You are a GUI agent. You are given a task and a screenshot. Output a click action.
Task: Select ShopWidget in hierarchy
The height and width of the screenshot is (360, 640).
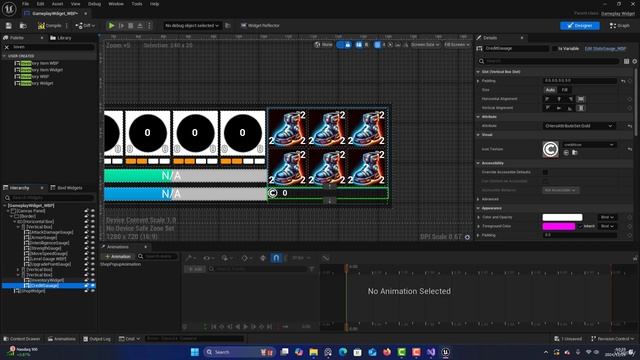click(x=30, y=291)
